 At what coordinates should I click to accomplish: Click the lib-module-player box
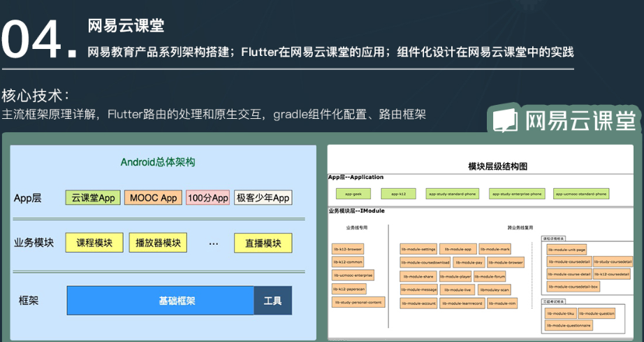(x=455, y=276)
